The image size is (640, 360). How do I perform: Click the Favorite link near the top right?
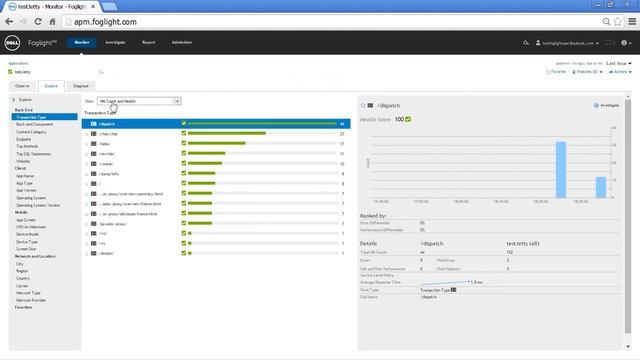coord(556,72)
